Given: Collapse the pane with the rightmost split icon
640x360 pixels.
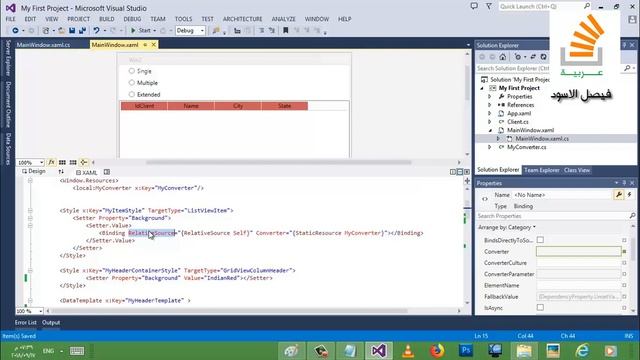Looking at the screenshot, I should tap(467, 172).
